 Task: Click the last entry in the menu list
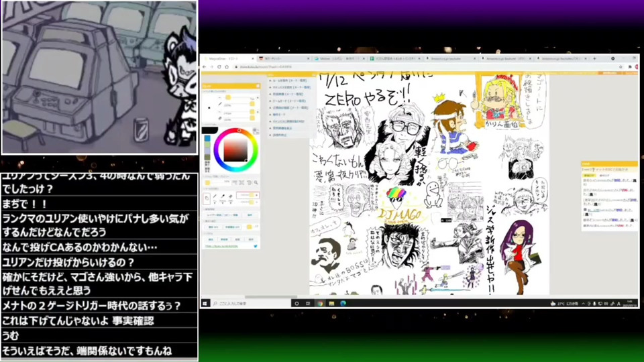(280, 135)
